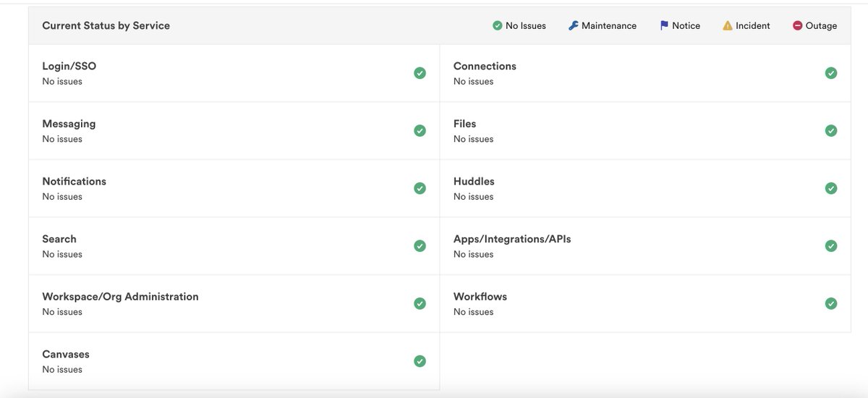
Task: Click the No Issues legend check icon
Action: (497, 25)
